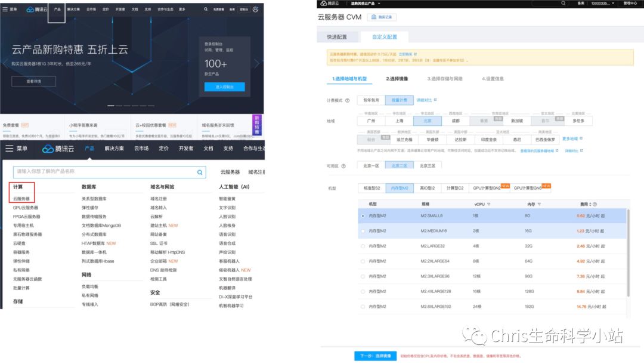Open 解决方案 in the nav above the product dropdown
The width and height of the screenshot is (644, 364).
(x=114, y=149)
